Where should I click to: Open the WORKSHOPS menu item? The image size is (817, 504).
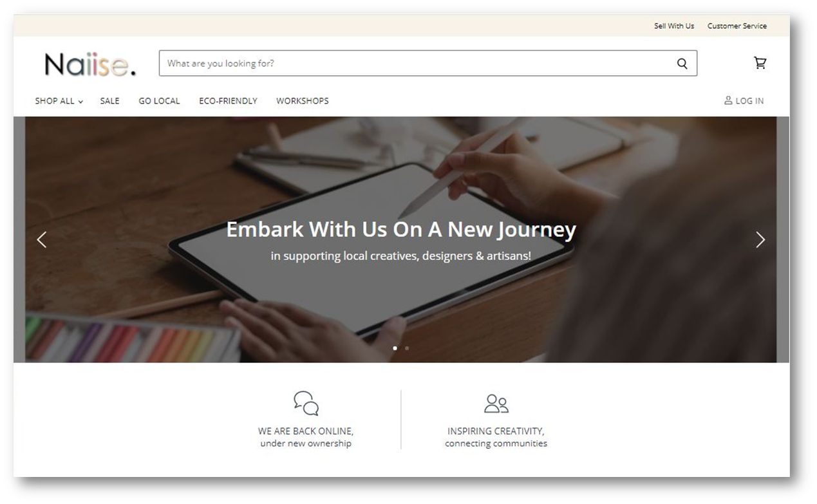[x=303, y=101]
